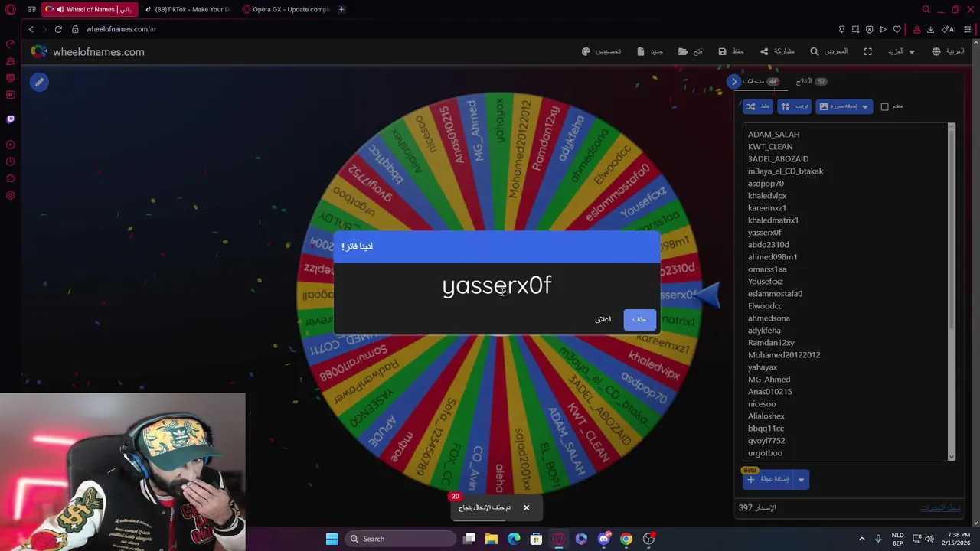This screenshot has width=980, height=551.
Task: Sort the entries list
Action: (795, 106)
